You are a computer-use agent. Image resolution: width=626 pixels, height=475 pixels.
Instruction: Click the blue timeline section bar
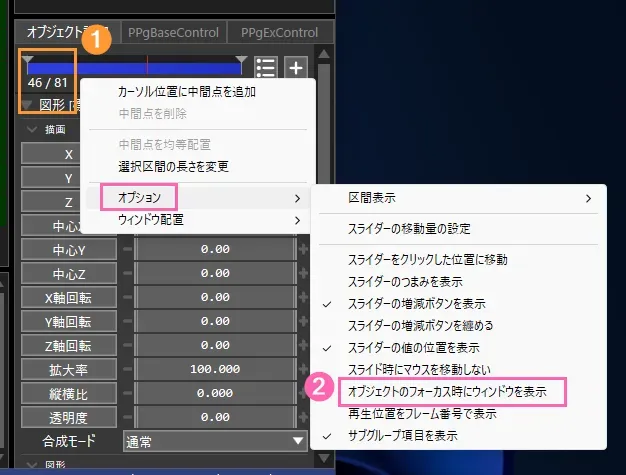point(134,68)
